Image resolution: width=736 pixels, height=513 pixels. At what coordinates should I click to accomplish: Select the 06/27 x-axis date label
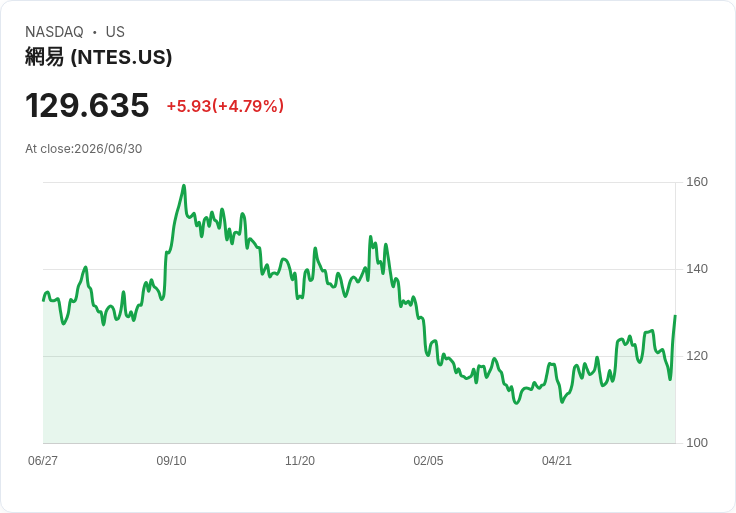43,461
